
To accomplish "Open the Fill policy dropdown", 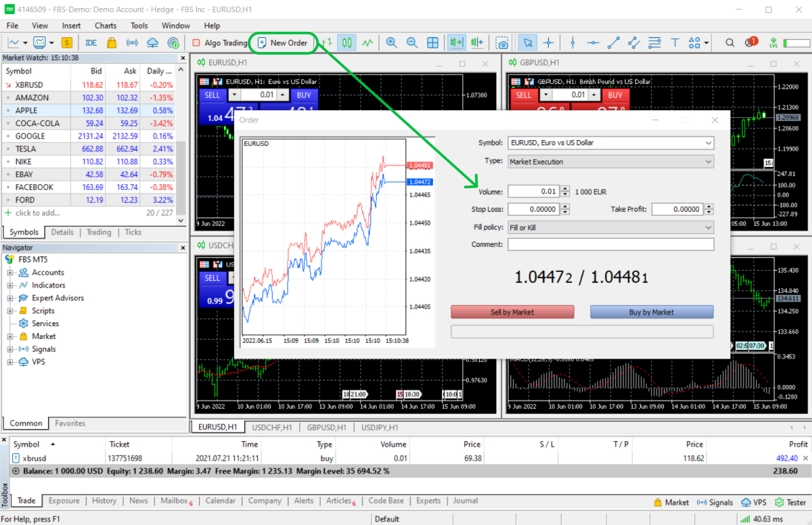I will coord(610,227).
